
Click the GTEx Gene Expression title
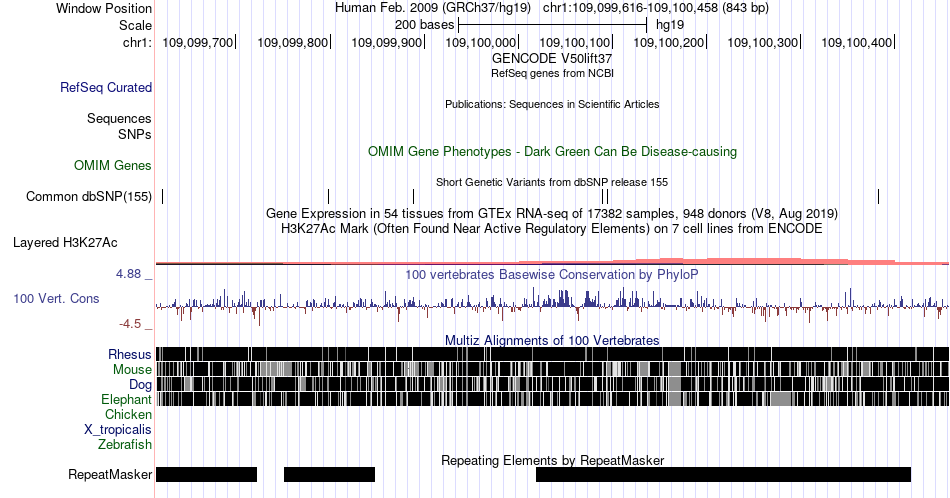tap(552, 213)
